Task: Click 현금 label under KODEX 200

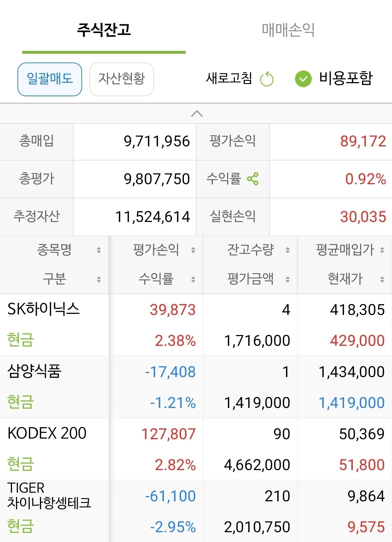Action: [x=21, y=464]
